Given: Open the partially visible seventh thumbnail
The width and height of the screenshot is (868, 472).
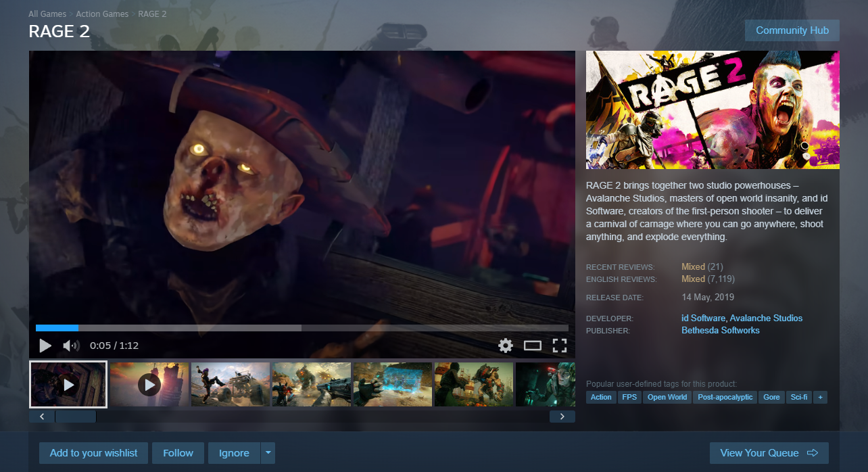Looking at the screenshot, I should pos(546,385).
